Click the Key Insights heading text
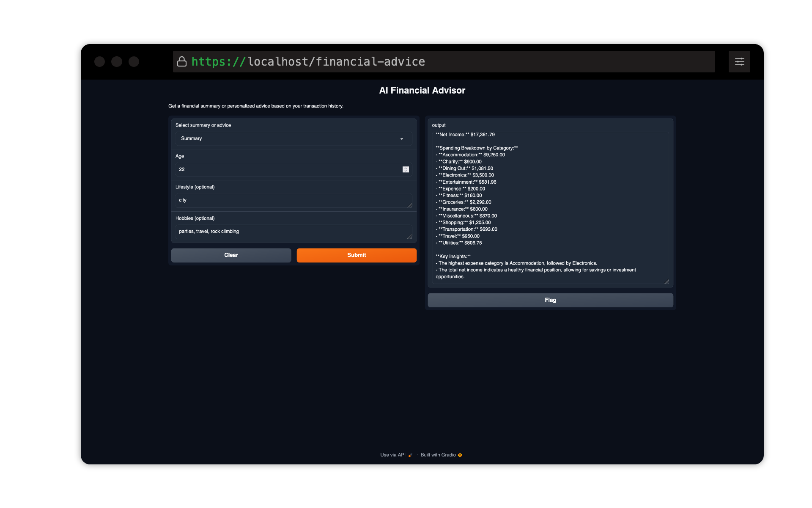The width and height of the screenshot is (812, 508). click(x=453, y=257)
